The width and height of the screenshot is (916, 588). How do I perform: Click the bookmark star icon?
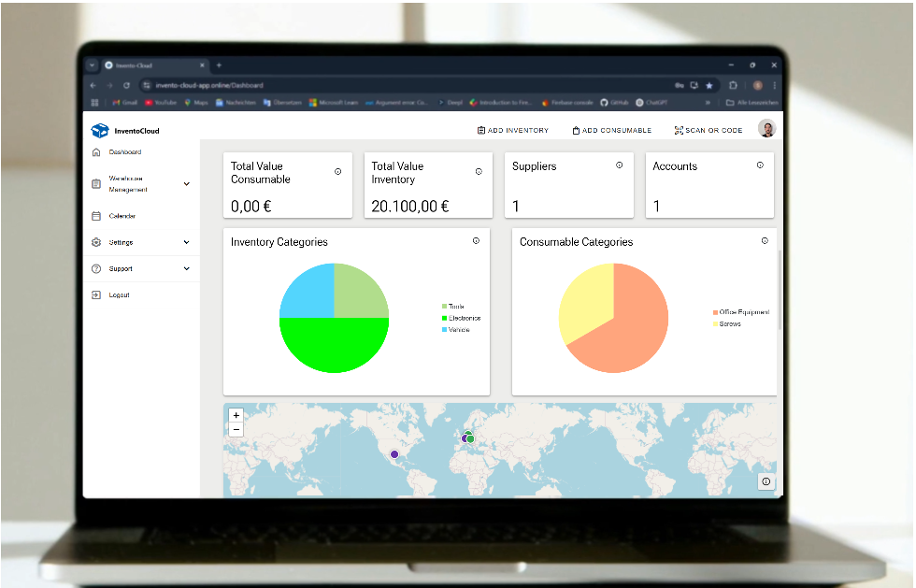click(709, 85)
